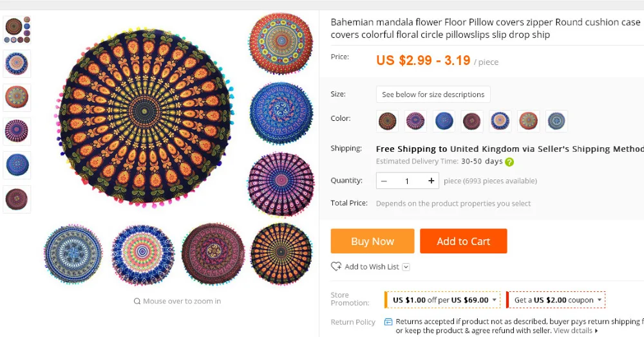644x337 pixels.
Task: Open the Add to Wish List dropdown arrow
Action: point(406,267)
